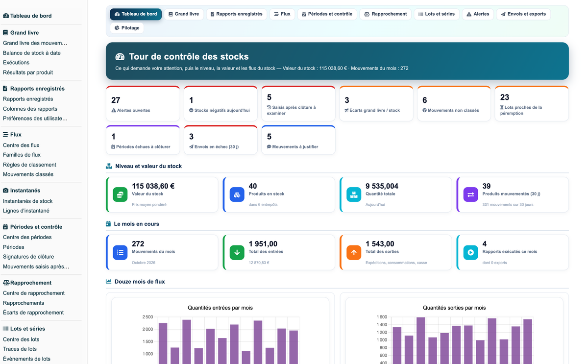
Task: Click the sidebar Instantanés camera icon
Action: click(5, 191)
